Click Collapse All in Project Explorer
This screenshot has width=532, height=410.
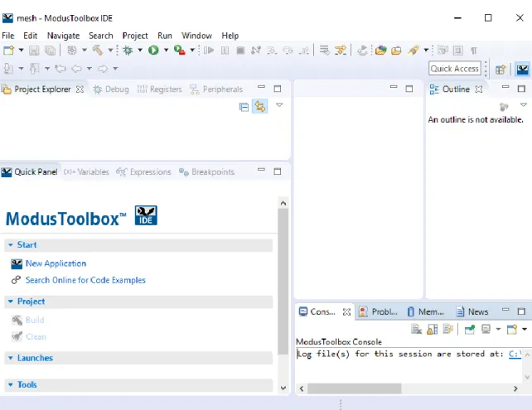tap(244, 107)
